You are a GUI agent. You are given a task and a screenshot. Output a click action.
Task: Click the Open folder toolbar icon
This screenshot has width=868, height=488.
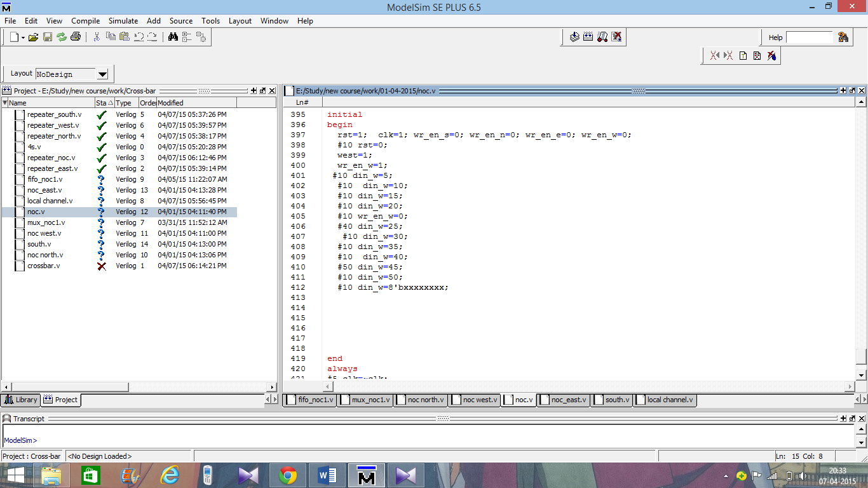pyautogui.click(x=34, y=37)
